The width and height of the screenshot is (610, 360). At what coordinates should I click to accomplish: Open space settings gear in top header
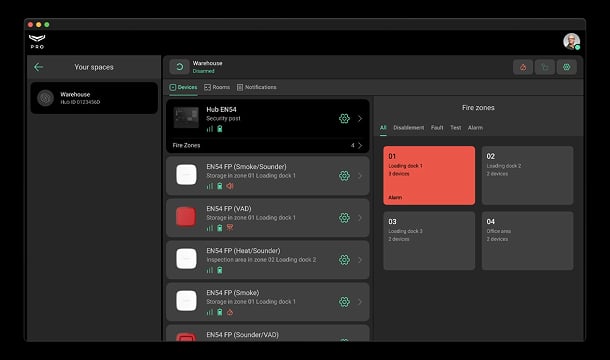[x=566, y=67]
